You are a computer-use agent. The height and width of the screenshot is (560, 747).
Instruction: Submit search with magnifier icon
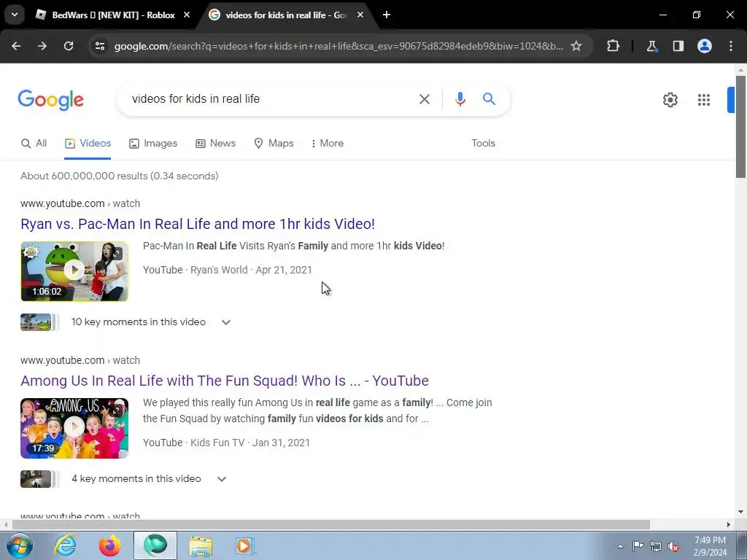pos(489,99)
